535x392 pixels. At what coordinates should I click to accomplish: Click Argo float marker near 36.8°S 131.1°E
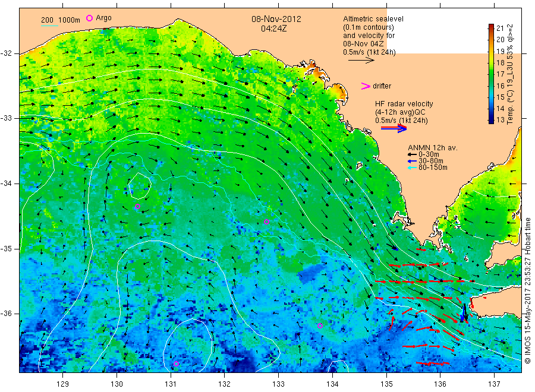click(x=176, y=364)
